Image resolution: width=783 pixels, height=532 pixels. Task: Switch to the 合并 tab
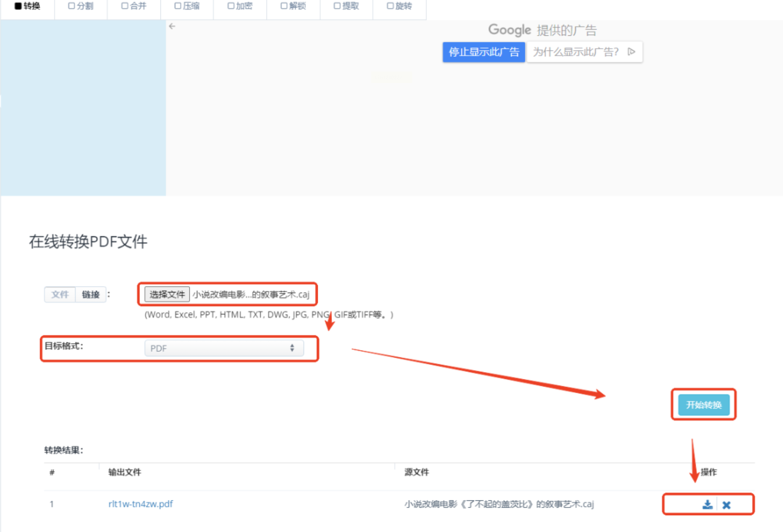[134, 6]
